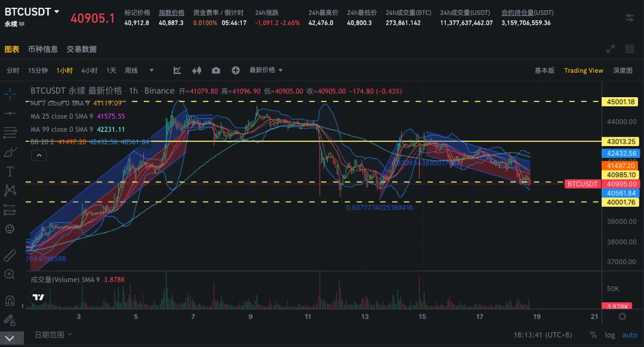Switch to the 1小时 interval tab

64,70
